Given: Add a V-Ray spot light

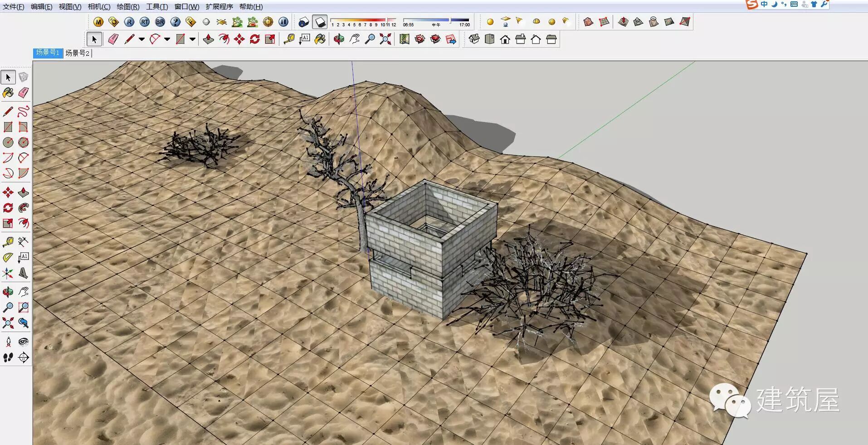Looking at the screenshot, I should pyautogui.click(x=520, y=21).
